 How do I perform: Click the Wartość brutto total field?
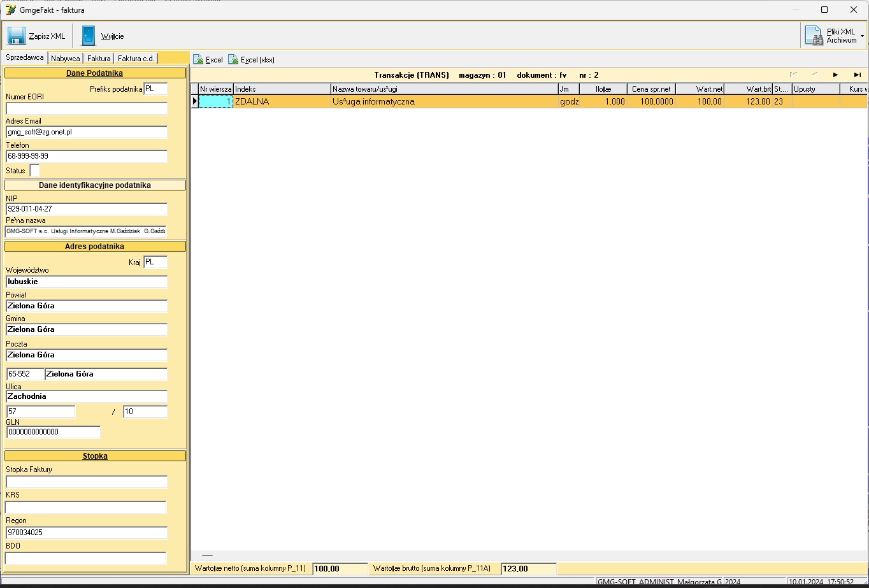[x=529, y=569]
